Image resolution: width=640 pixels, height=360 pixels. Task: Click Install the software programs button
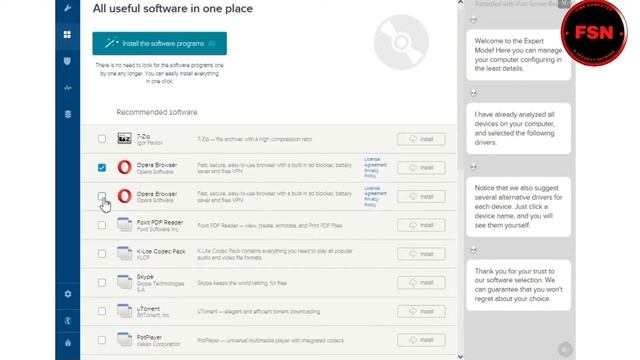pyautogui.click(x=160, y=43)
